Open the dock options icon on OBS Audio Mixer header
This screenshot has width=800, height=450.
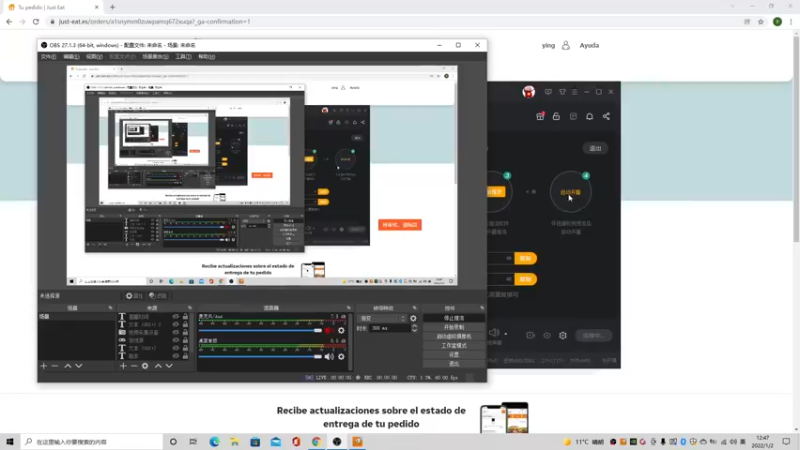click(349, 308)
